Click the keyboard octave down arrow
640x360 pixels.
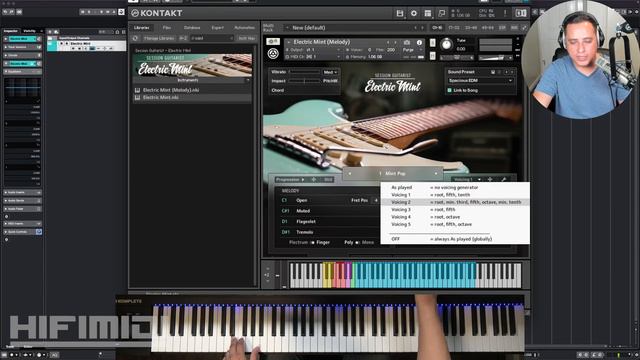pos(268,281)
